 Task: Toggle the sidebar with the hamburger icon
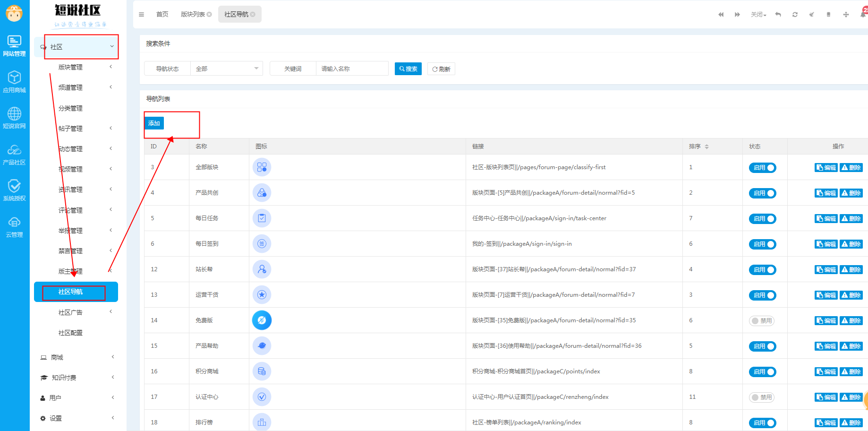pyautogui.click(x=141, y=15)
